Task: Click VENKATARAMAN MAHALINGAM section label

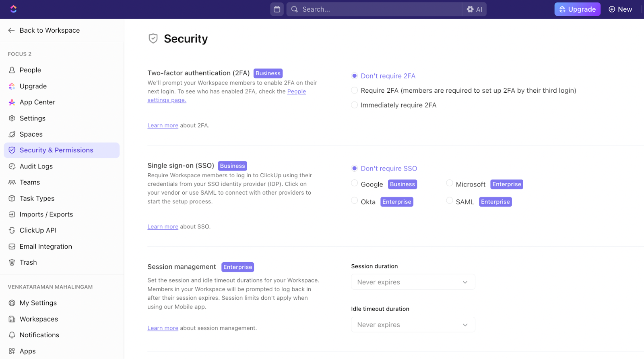Action: tap(50, 287)
